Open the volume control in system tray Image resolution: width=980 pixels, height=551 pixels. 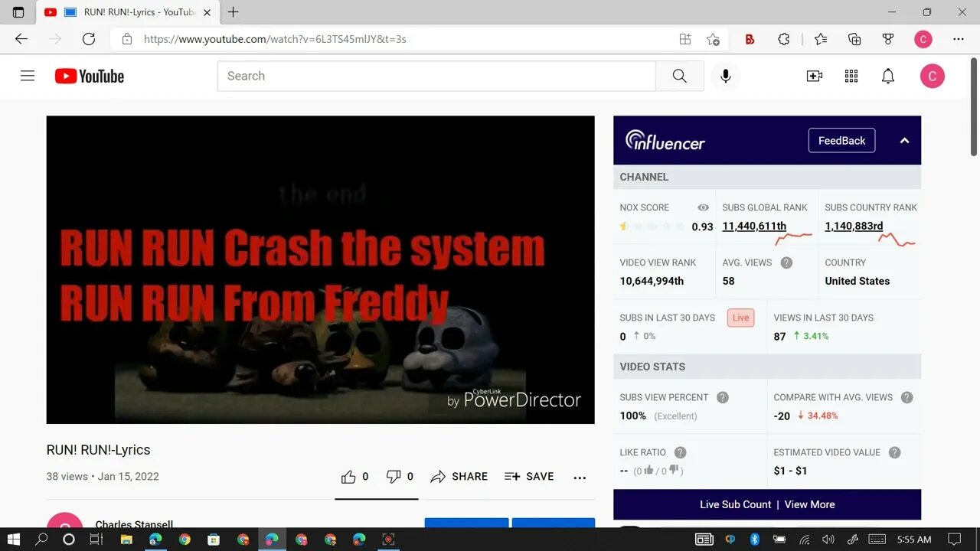point(828,540)
